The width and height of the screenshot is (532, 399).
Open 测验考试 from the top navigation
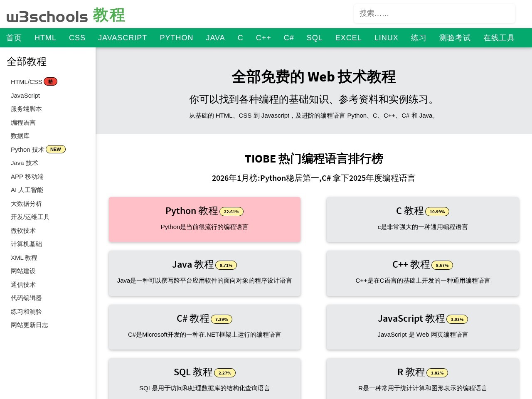tap(455, 38)
